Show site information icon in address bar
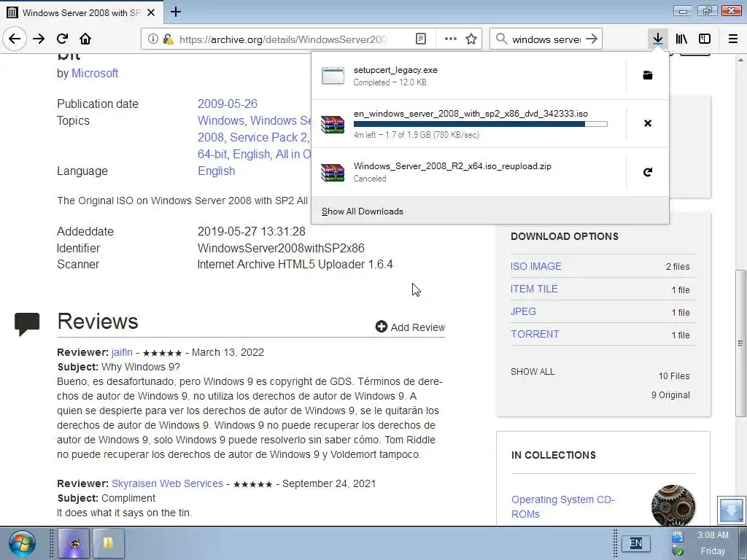Screen dimensions: 747x560 (152, 39)
